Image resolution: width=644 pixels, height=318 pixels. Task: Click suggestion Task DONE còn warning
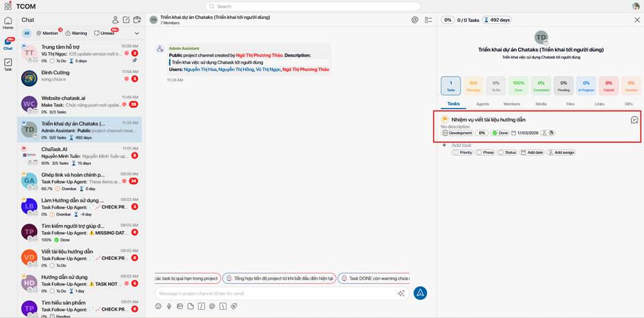pos(374,278)
